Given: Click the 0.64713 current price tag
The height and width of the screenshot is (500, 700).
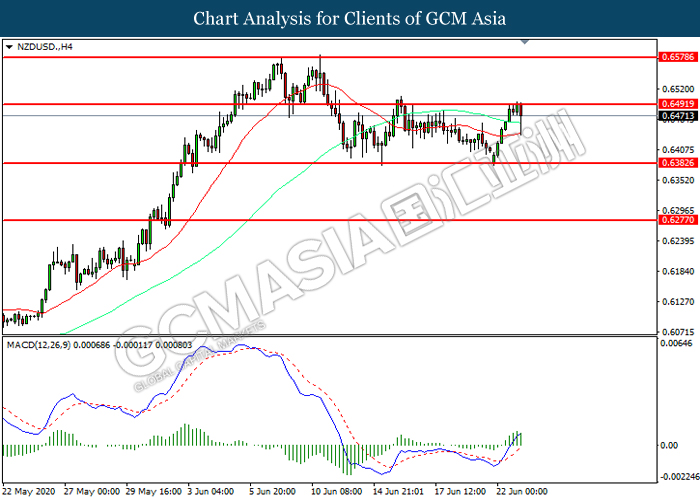Looking at the screenshot, I should [x=675, y=116].
